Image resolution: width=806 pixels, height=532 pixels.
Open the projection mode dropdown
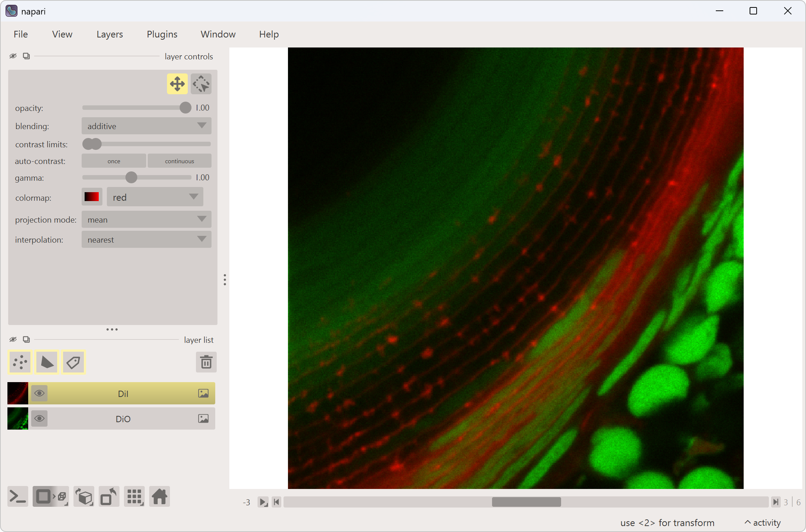pyautogui.click(x=147, y=220)
